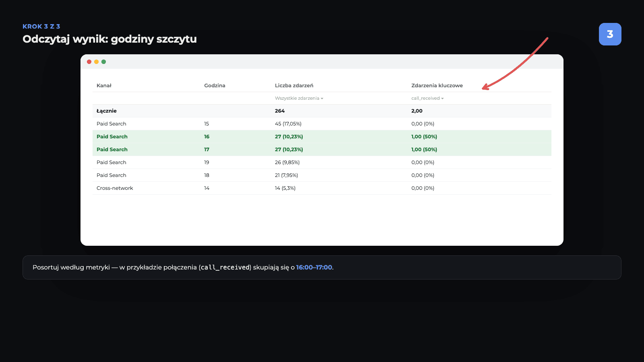Click the Kanał column header

click(104, 85)
